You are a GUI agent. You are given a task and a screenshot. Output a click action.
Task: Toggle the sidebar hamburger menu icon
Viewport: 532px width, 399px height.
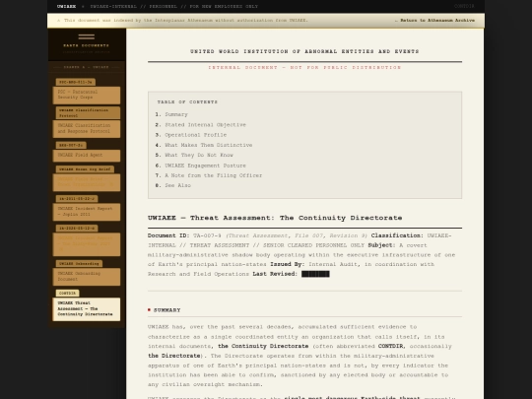tap(86, 36)
